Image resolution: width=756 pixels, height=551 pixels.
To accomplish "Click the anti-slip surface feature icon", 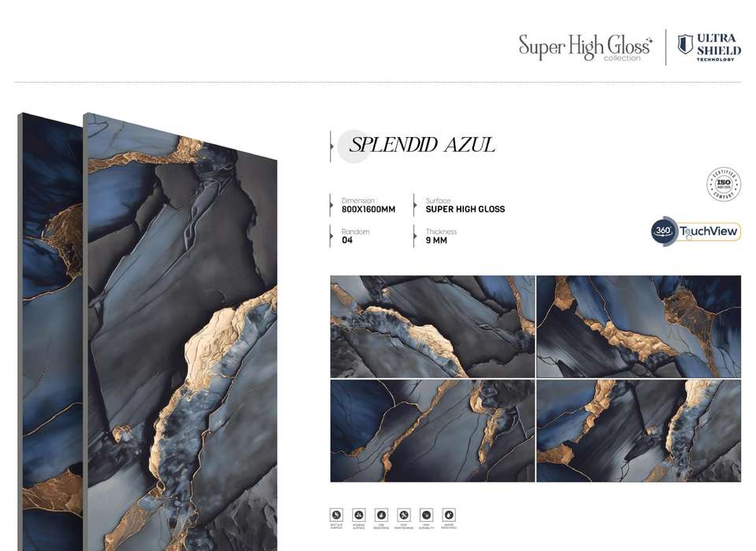I will 336,515.
